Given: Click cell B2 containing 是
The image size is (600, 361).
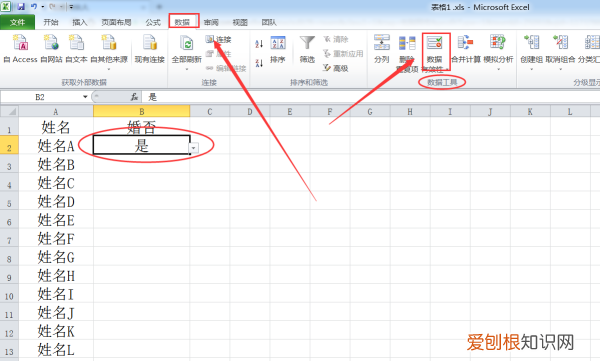Looking at the screenshot, I should [x=142, y=145].
